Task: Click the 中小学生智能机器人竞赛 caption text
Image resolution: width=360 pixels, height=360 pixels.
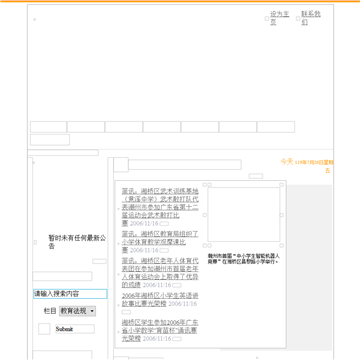Action: point(244,259)
